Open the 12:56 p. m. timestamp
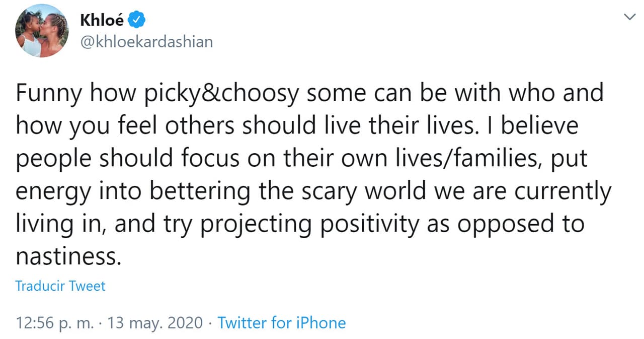This screenshot has width=644, height=339. [55, 323]
